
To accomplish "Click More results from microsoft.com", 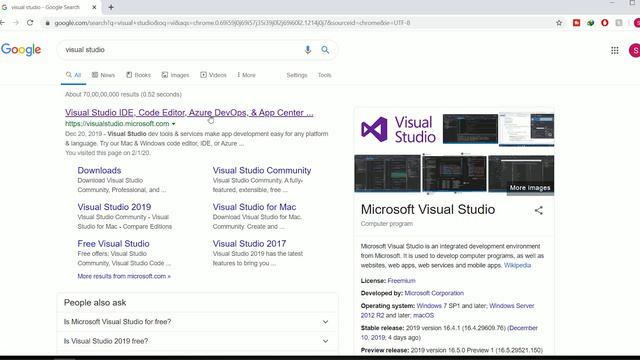I will 124,276.
